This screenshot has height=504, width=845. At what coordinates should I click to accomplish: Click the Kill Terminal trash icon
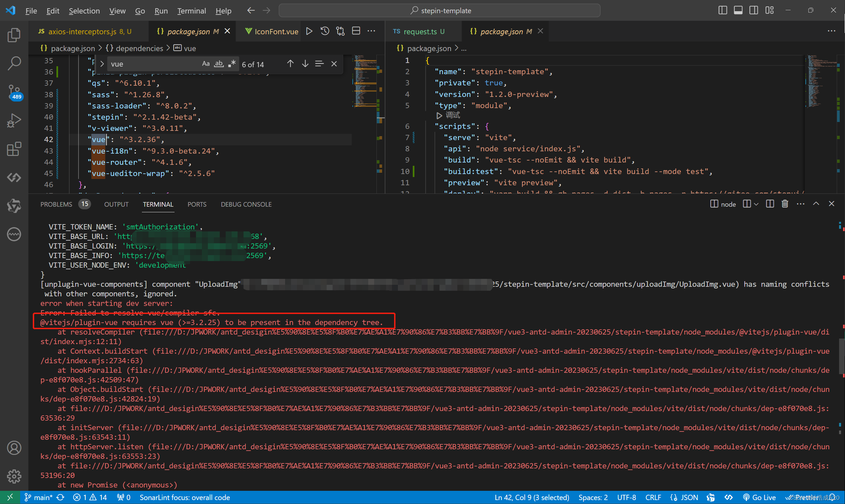pos(785,204)
